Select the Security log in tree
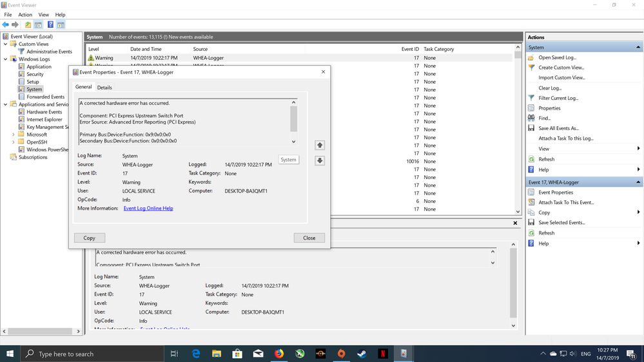 point(35,74)
